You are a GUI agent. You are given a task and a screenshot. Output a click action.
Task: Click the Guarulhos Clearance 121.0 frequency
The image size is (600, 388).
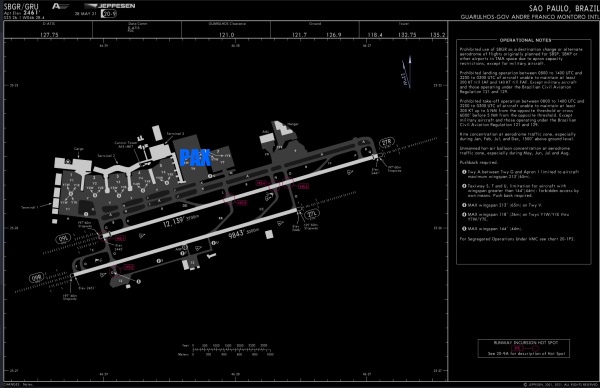click(x=226, y=35)
